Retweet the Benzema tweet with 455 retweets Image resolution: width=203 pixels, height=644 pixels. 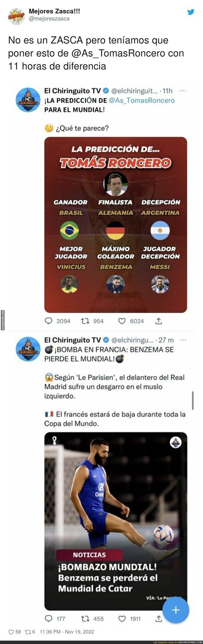point(85,619)
